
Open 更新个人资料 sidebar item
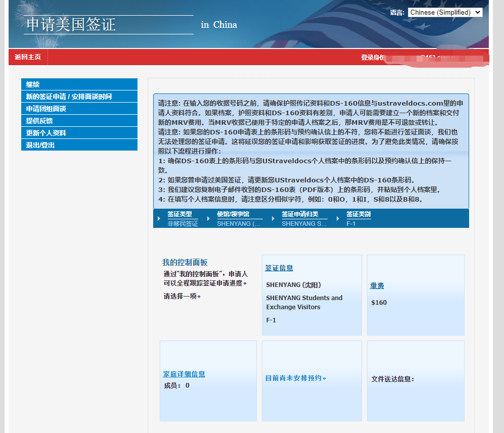pyautogui.click(x=79, y=133)
